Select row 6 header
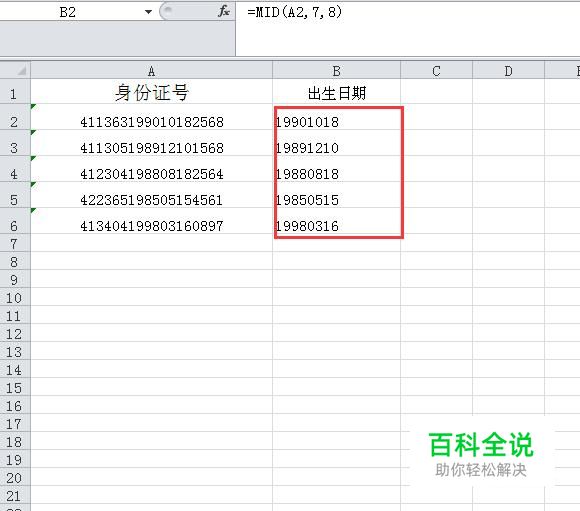 click(15, 221)
